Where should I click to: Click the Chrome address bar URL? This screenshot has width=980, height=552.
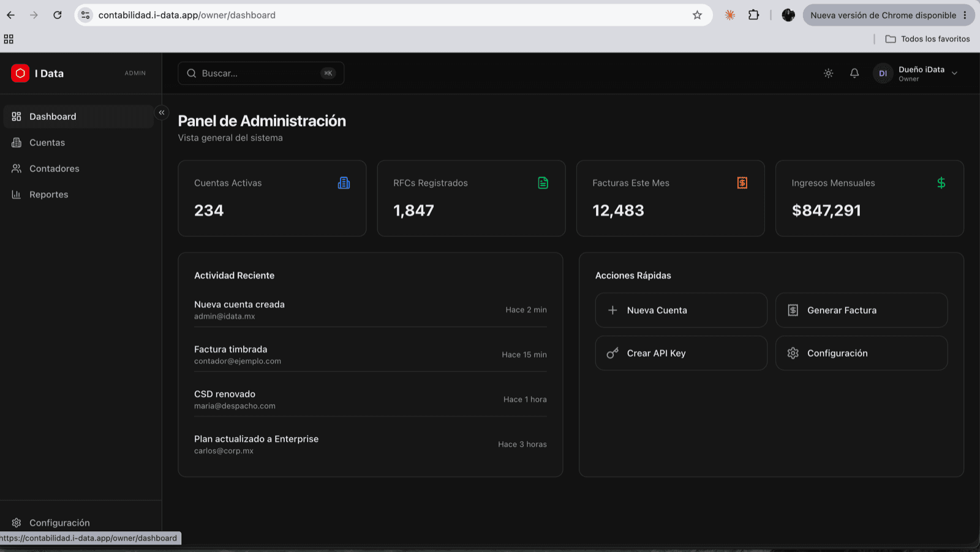click(x=187, y=15)
